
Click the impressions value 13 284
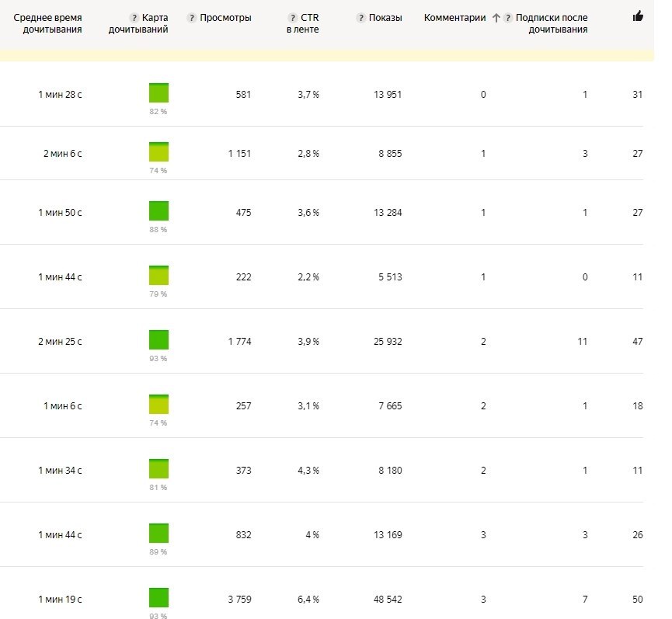388,213
